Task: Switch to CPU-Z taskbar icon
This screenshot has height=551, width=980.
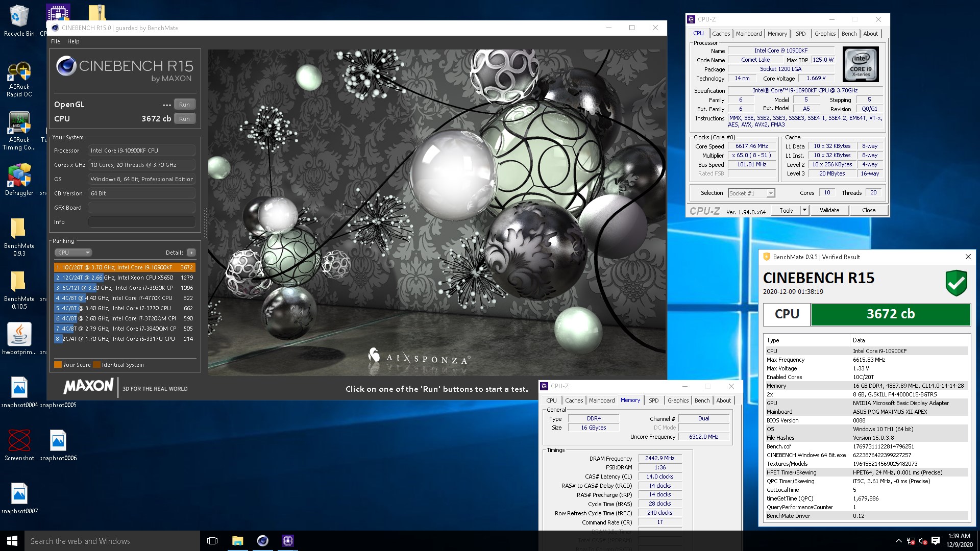Action: [x=288, y=541]
